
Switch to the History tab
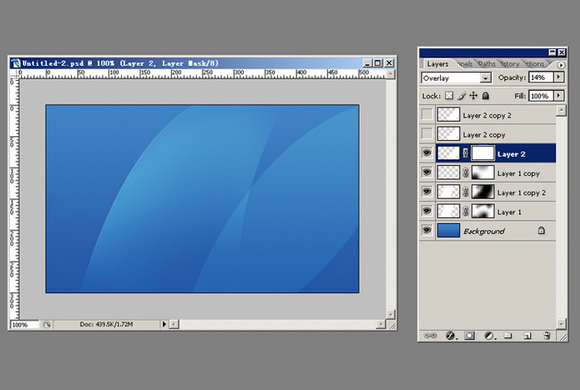pyautogui.click(x=510, y=64)
